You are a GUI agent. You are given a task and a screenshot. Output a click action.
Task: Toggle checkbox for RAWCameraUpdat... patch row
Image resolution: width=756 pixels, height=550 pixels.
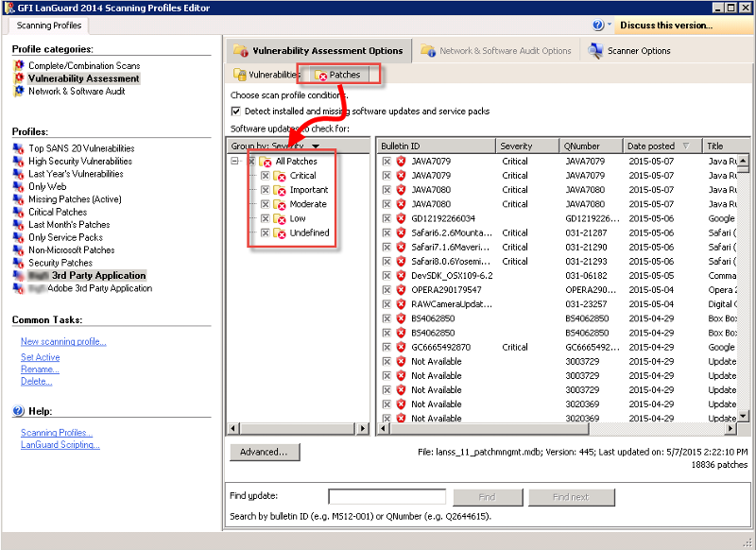[387, 304]
